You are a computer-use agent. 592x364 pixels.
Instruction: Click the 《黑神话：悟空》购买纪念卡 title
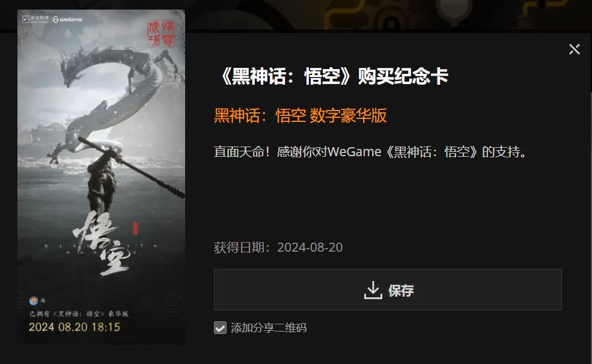tap(333, 76)
